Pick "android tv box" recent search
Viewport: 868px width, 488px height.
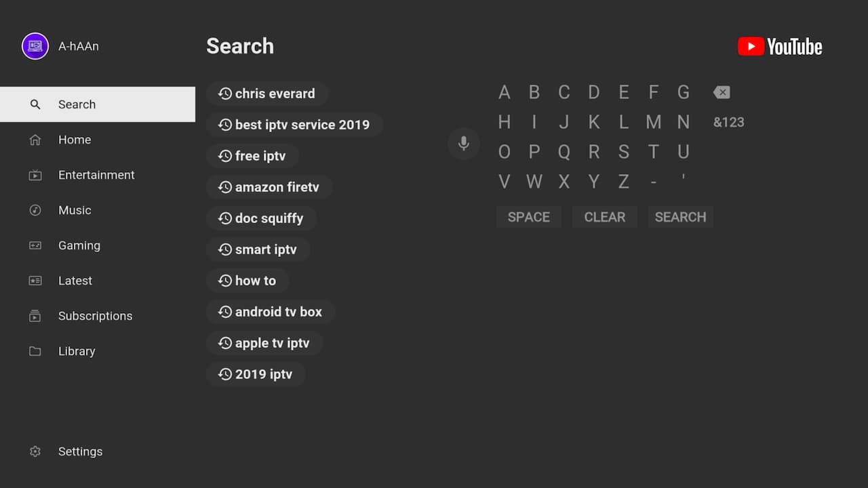pos(271,312)
